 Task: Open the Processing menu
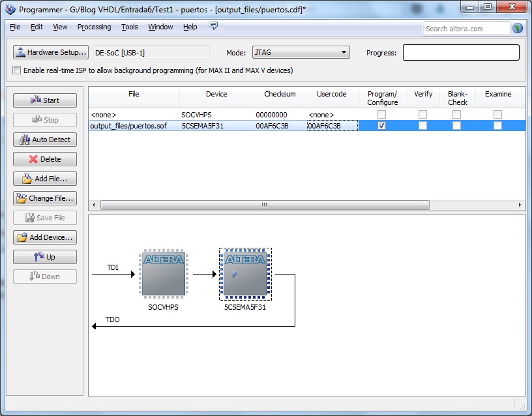click(94, 27)
